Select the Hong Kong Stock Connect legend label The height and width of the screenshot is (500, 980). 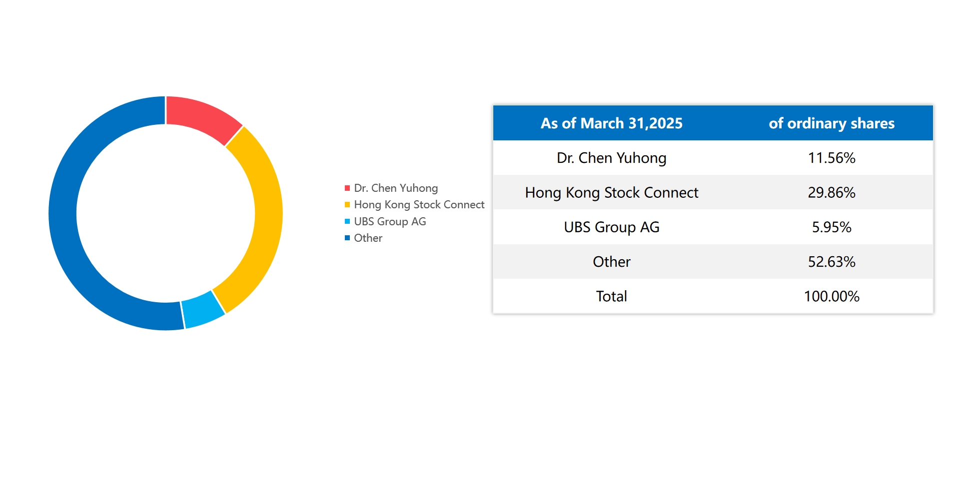click(419, 205)
